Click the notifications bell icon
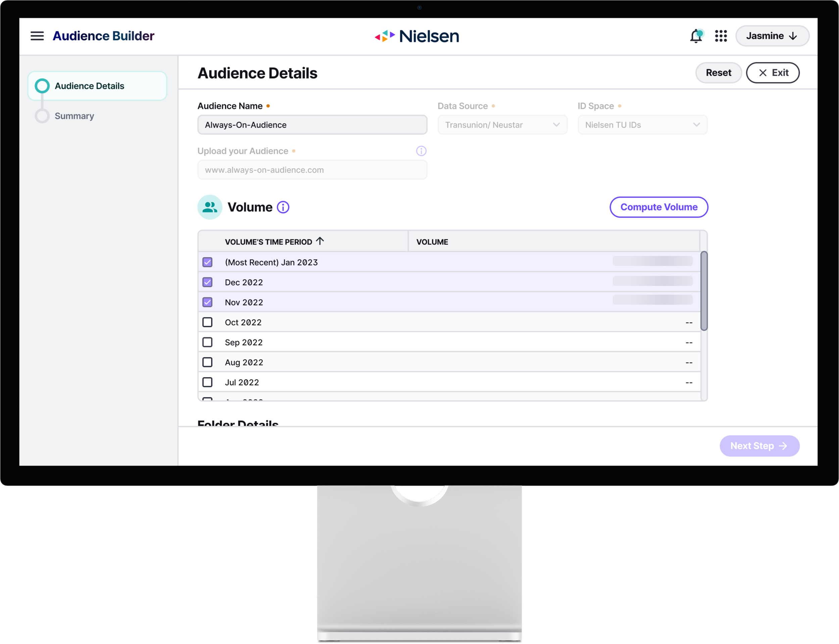This screenshot has height=644, width=839. (x=696, y=36)
